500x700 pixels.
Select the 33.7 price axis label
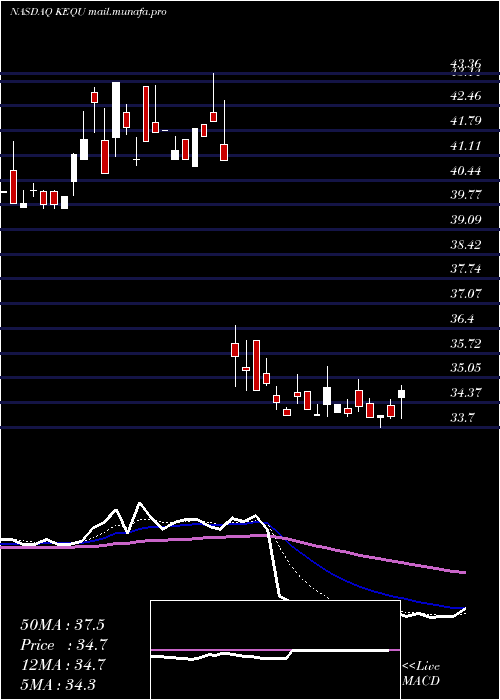pyautogui.click(x=462, y=418)
